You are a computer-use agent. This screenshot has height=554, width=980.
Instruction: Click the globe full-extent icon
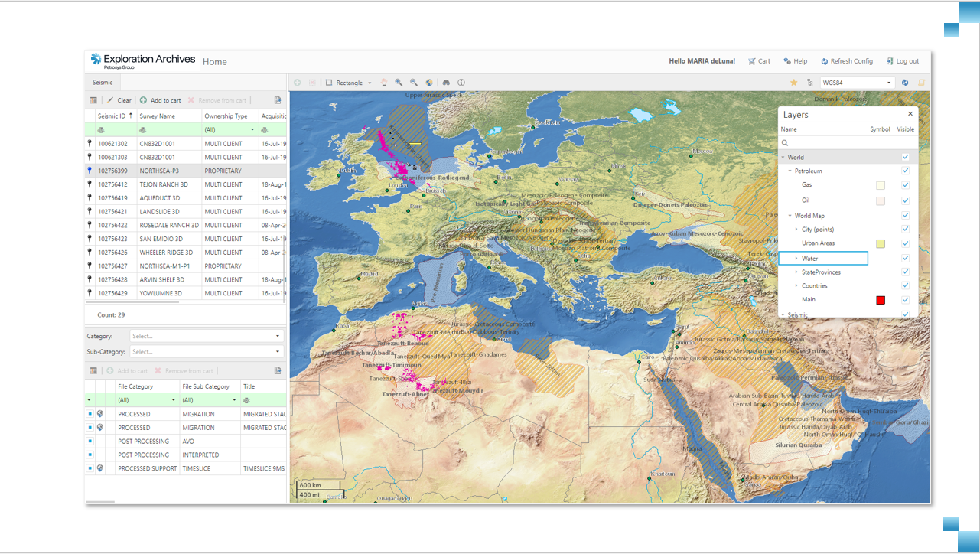pos(429,83)
